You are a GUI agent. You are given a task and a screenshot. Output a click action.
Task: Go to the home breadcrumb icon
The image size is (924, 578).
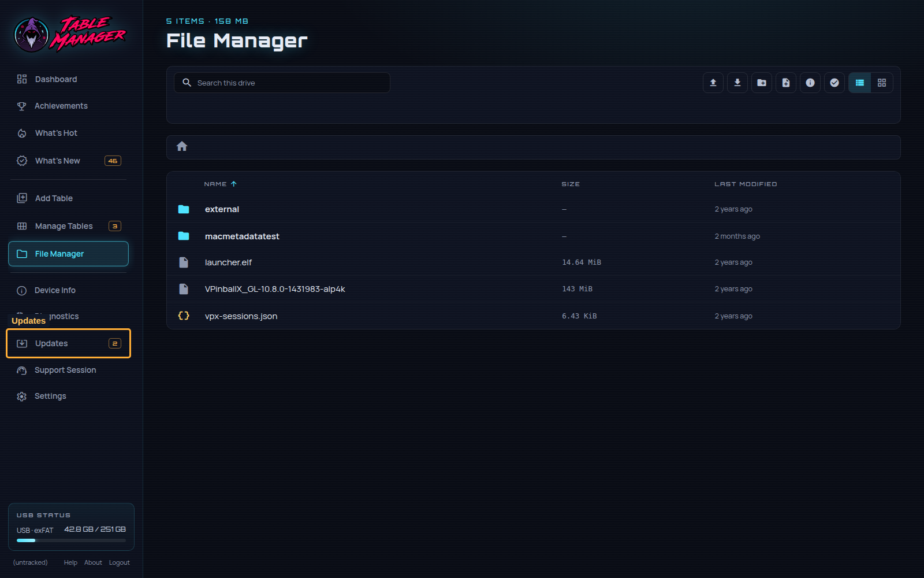(x=182, y=146)
